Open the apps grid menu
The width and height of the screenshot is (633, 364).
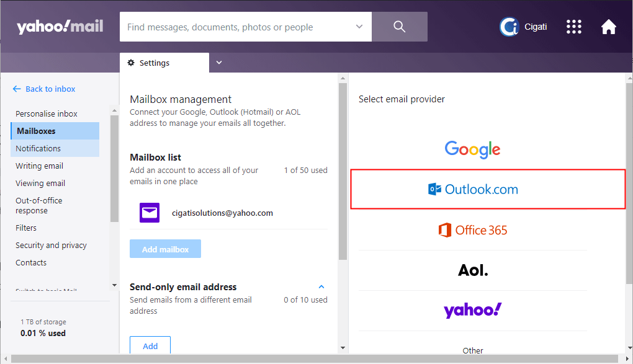point(573,27)
